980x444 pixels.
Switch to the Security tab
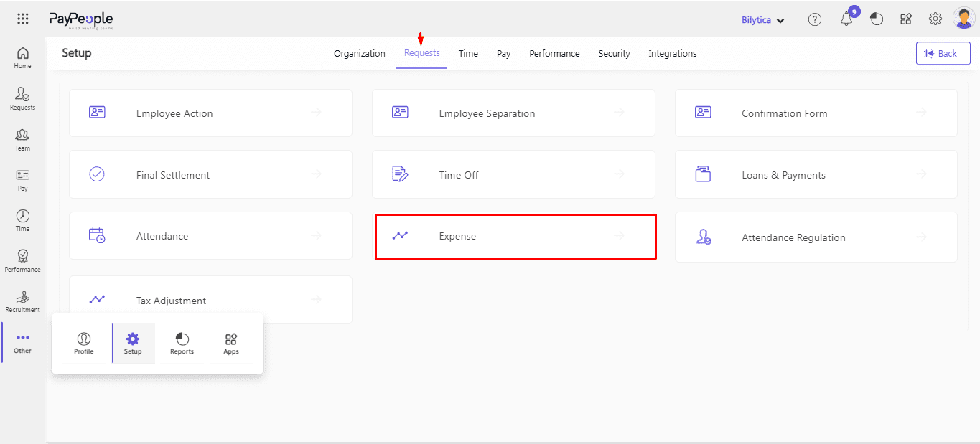(614, 54)
